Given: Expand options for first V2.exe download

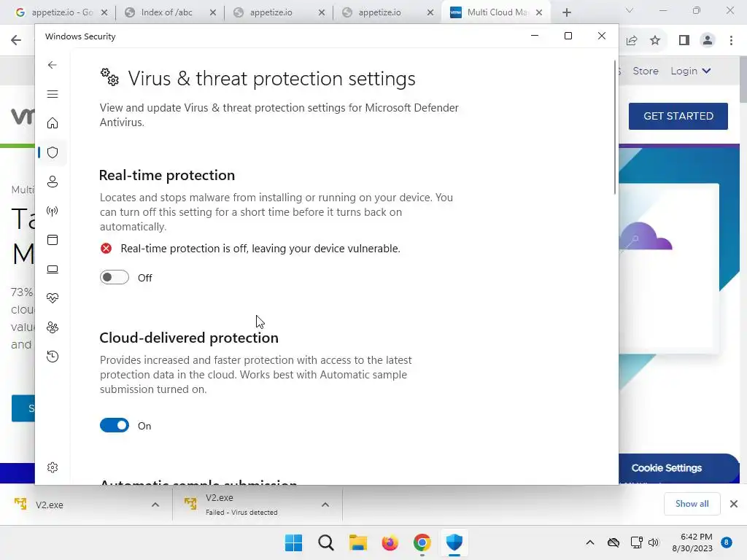Looking at the screenshot, I should pyautogui.click(x=155, y=505).
